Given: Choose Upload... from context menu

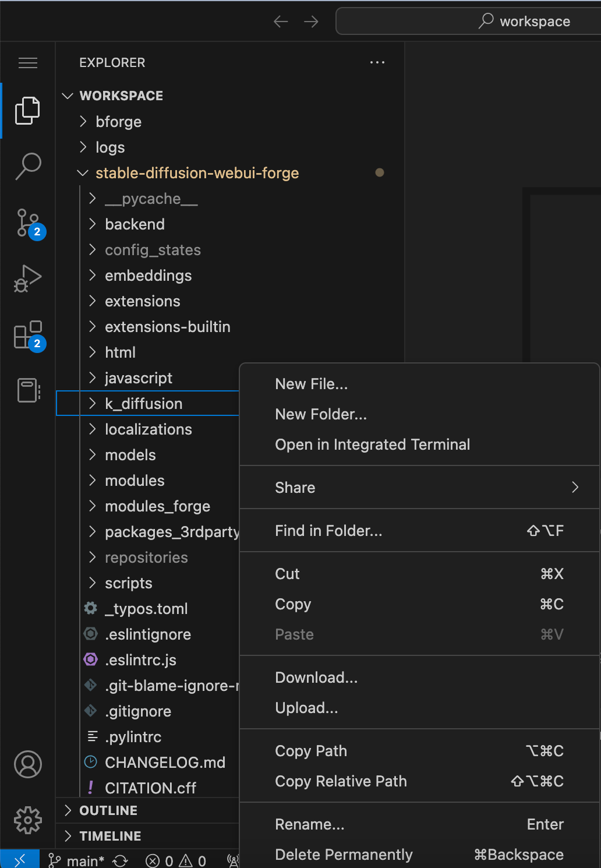Looking at the screenshot, I should click(420, 708).
